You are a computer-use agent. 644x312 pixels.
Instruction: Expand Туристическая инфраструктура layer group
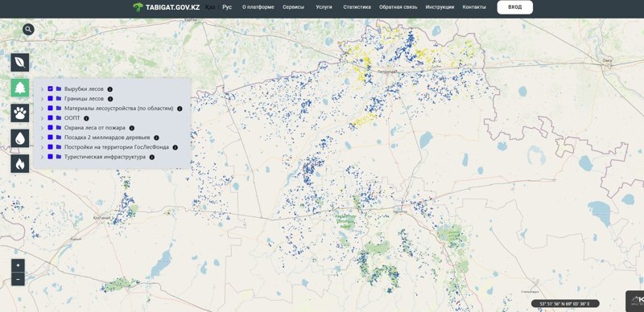42,158
